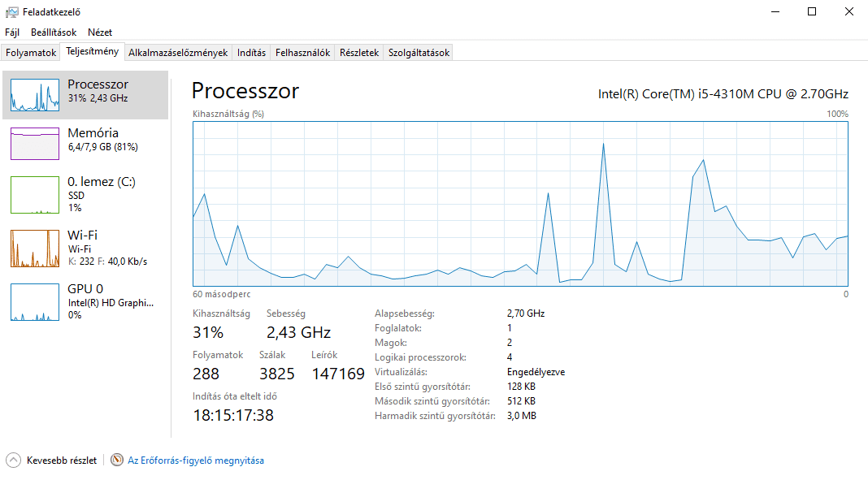
Task: Show the Részletek tab
Action: point(359,53)
